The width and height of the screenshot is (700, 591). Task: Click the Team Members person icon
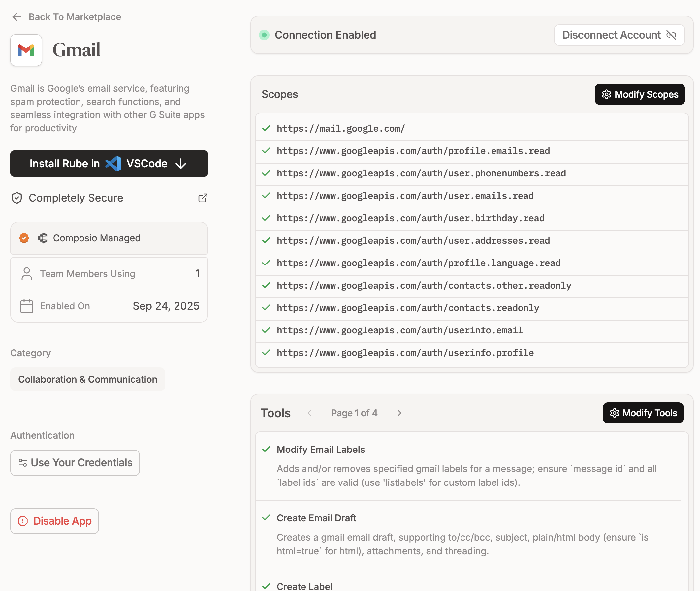point(26,274)
